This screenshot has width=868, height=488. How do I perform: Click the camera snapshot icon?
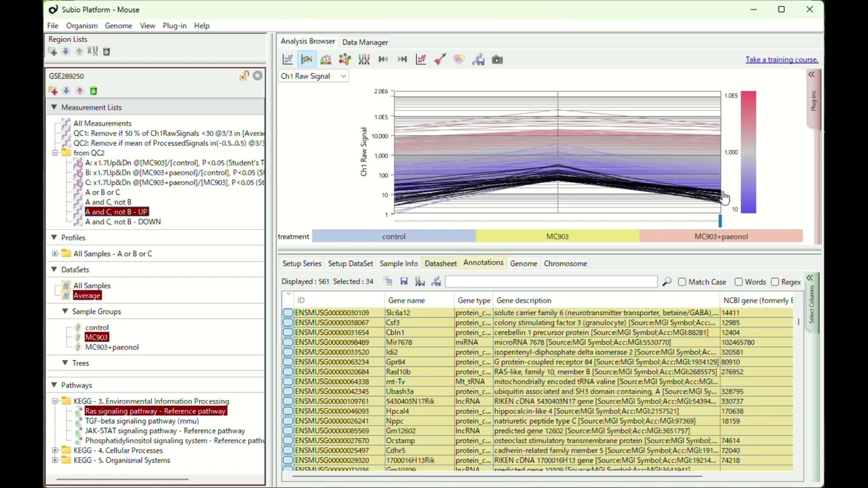(497, 60)
